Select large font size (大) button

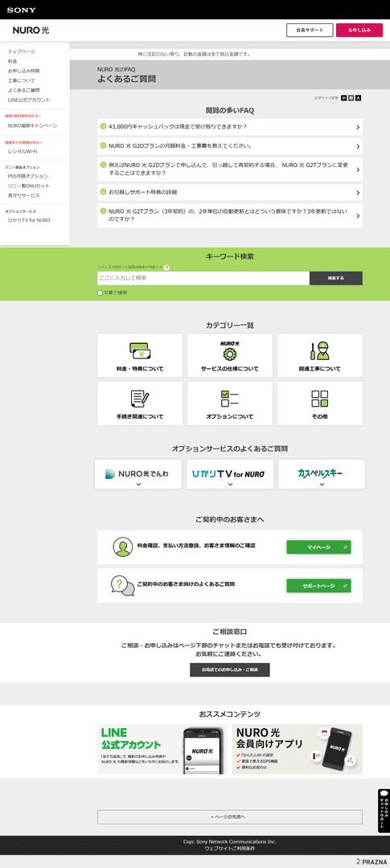(x=359, y=98)
